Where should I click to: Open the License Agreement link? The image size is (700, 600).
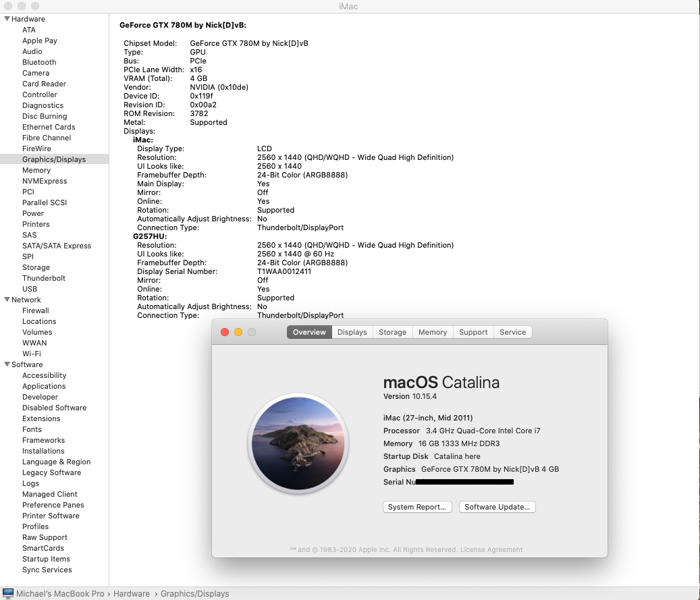point(491,549)
